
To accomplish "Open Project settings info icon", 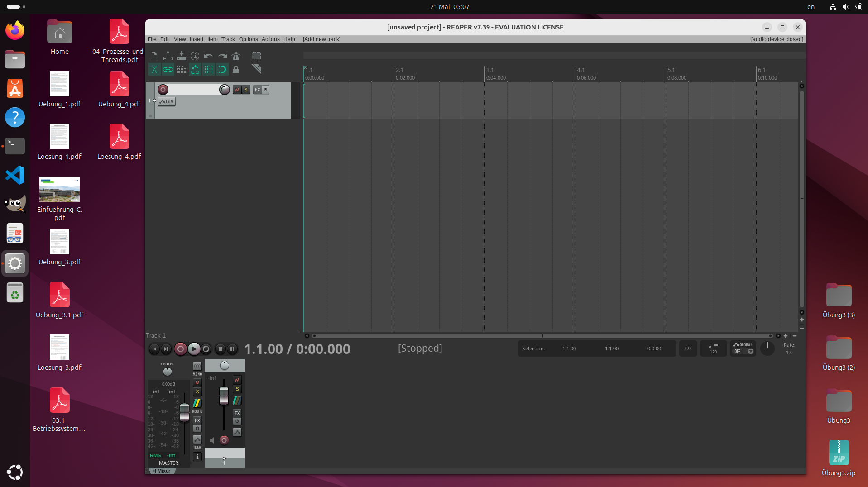I will coord(195,56).
